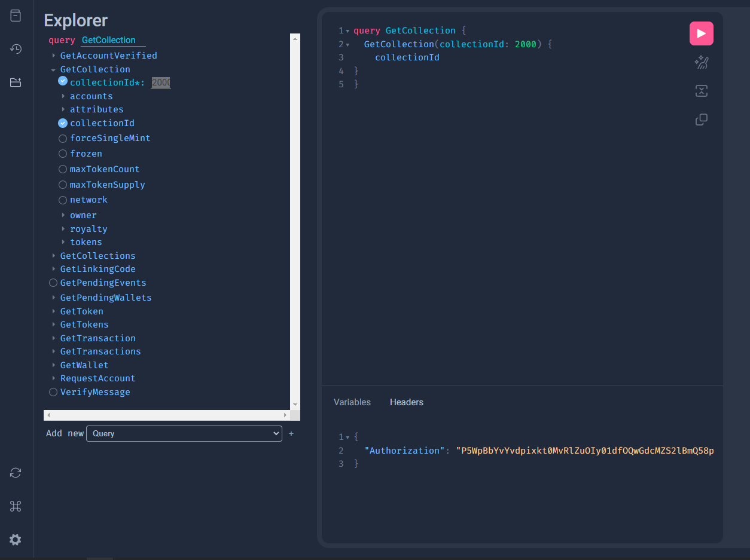Click collectionId on line 3 of the editor
750x560 pixels.
coord(407,58)
